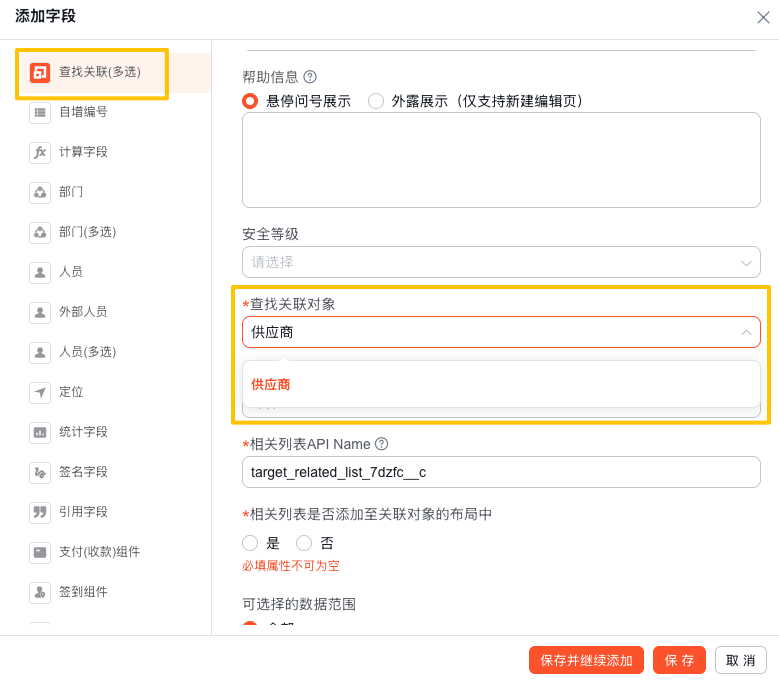Click the 签到组件 check-in icon

pos(40,592)
